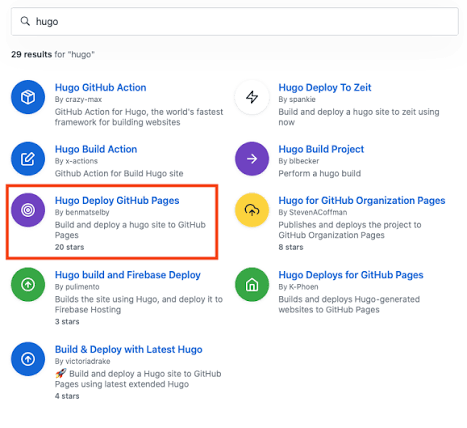The image size is (467, 428).
Task: Click the purple target icon for Hugo Deploy GitHub Pages
Action: tap(28, 210)
